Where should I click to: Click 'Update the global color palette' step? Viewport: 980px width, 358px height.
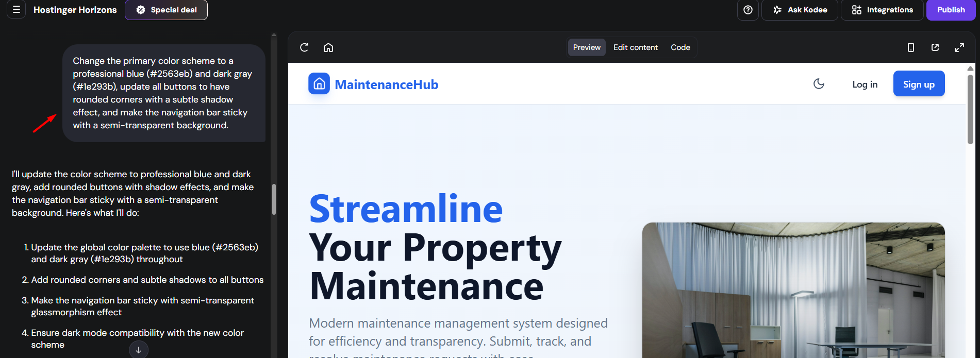(145, 253)
